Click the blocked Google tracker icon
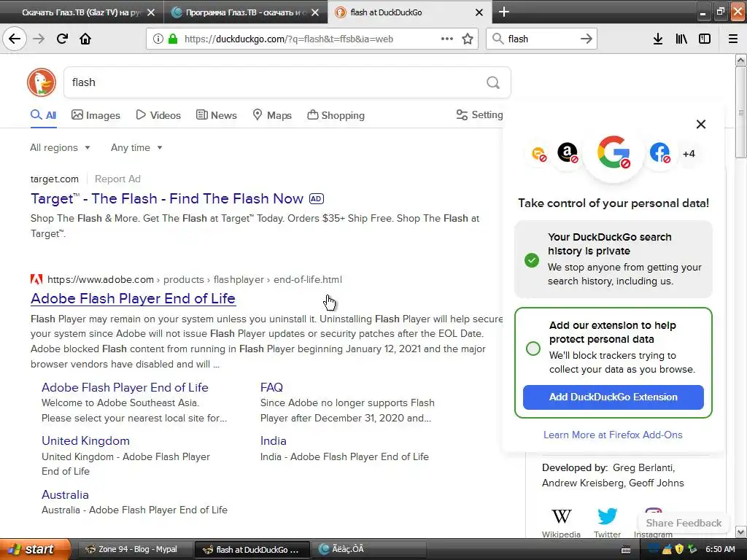Image resolution: width=747 pixels, height=560 pixels. (614, 152)
